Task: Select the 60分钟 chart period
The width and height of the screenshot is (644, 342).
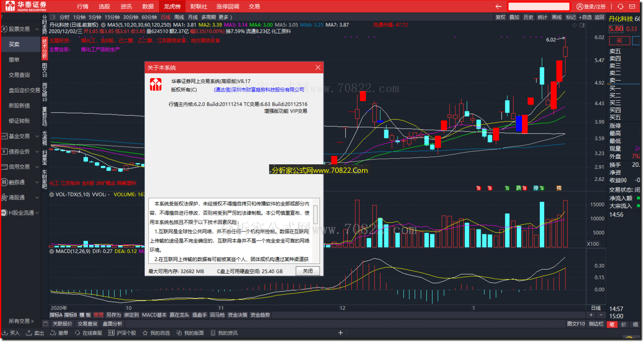Action: tap(149, 17)
